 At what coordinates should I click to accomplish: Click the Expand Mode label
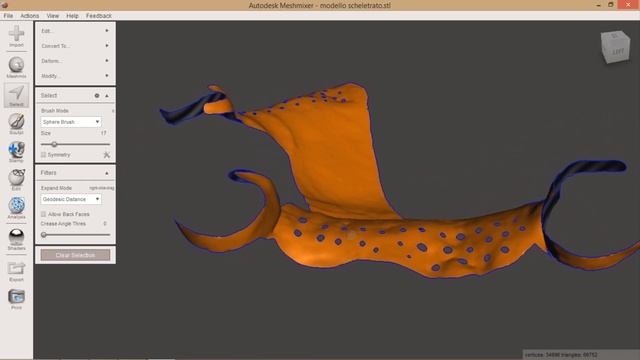tap(56, 188)
